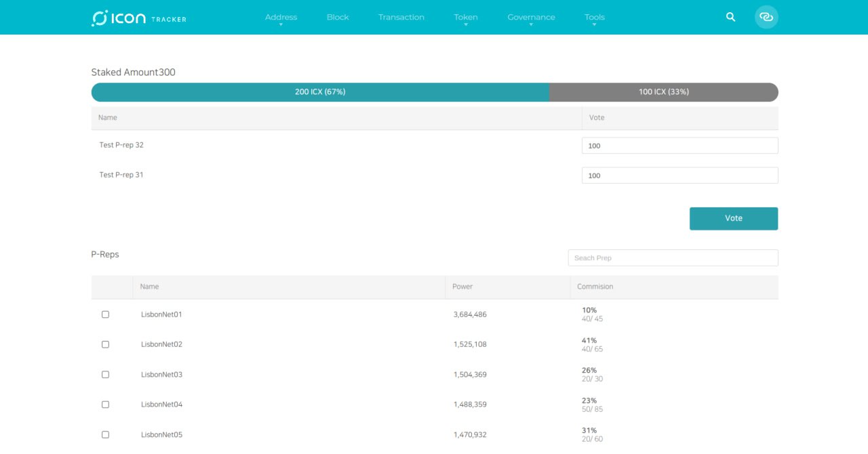Image resolution: width=868 pixels, height=454 pixels.
Task: Select the LisbonNet02 checkbox
Action: pos(105,344)
